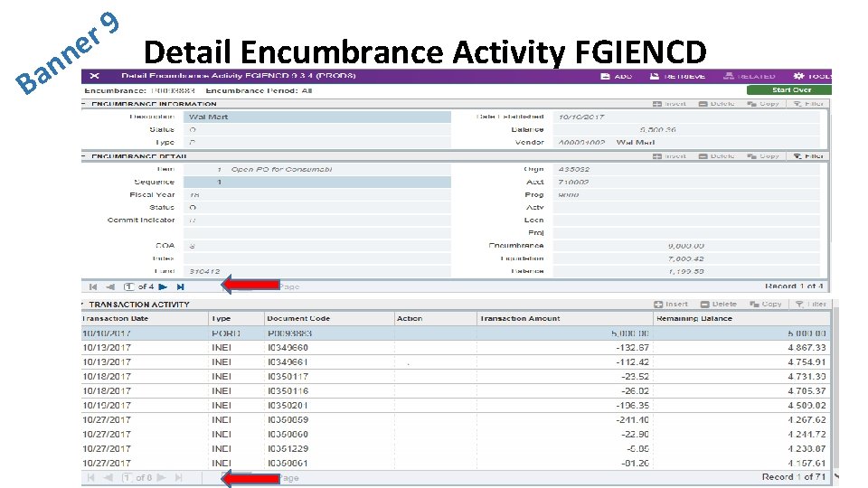Go to last page of Transaction Activity
Viewport: 868px width, 488px height.
(178, 477)
